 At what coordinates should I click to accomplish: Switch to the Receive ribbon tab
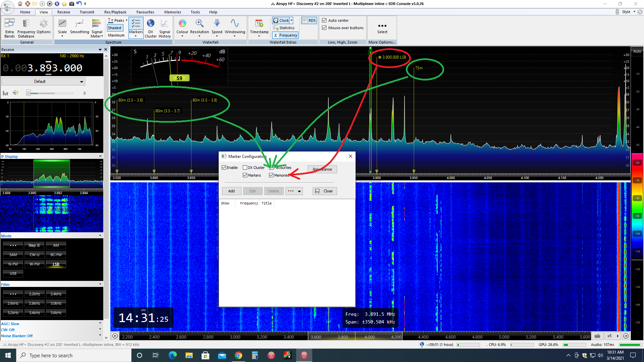click(63, 12)
